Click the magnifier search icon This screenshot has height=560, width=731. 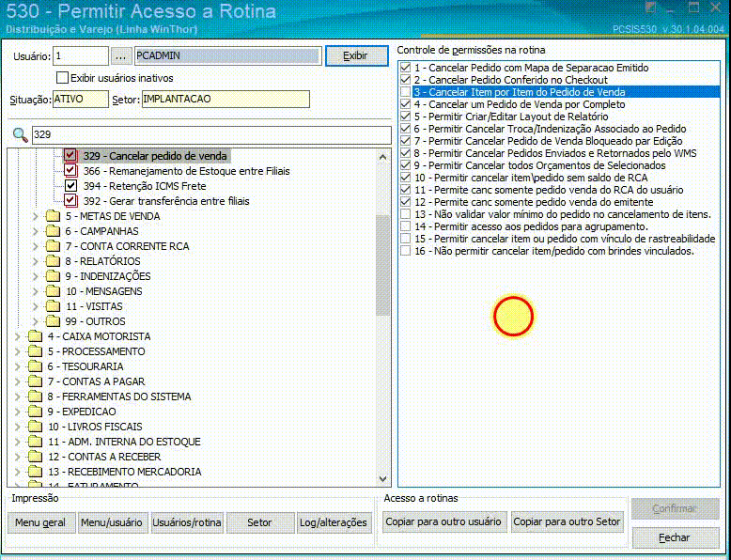tap(20, 135)
